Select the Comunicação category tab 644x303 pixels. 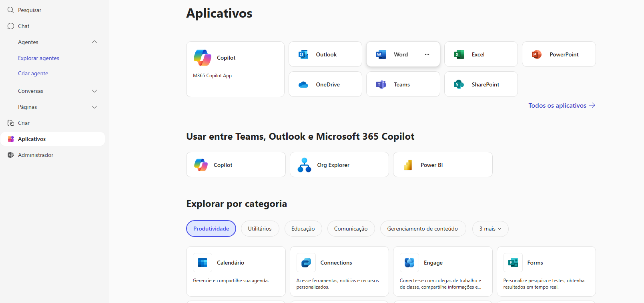(x=351, y=229)
